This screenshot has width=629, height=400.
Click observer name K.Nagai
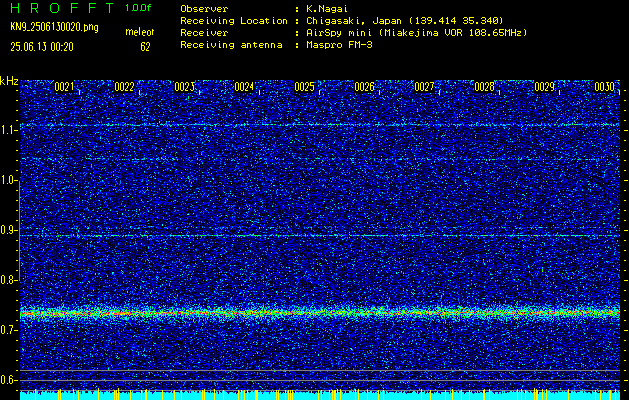coord(325,8)
